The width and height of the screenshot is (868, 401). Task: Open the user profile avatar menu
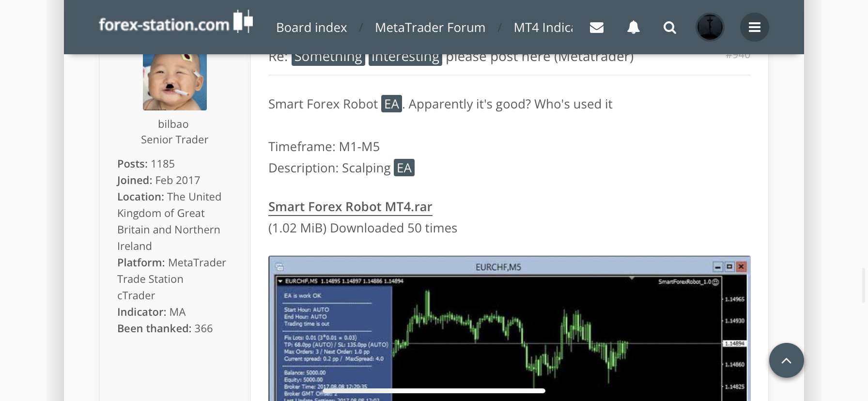pos(710,27)
